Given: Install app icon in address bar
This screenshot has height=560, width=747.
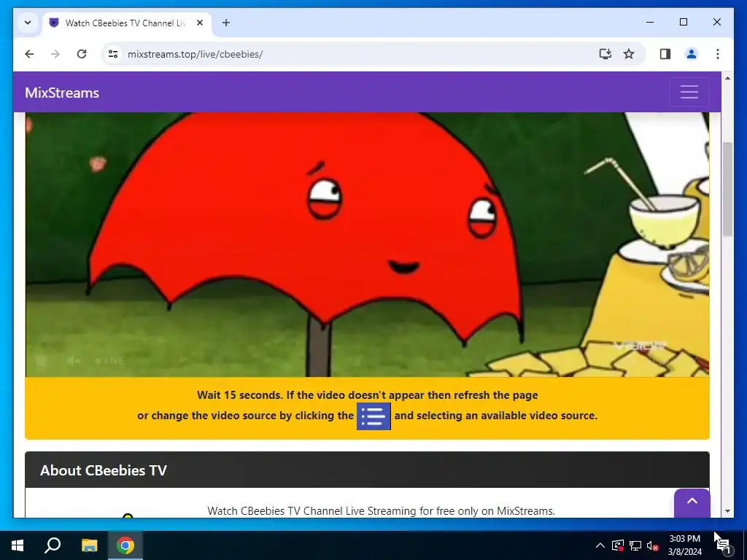Looking at the screenshot, I should 605,54.
